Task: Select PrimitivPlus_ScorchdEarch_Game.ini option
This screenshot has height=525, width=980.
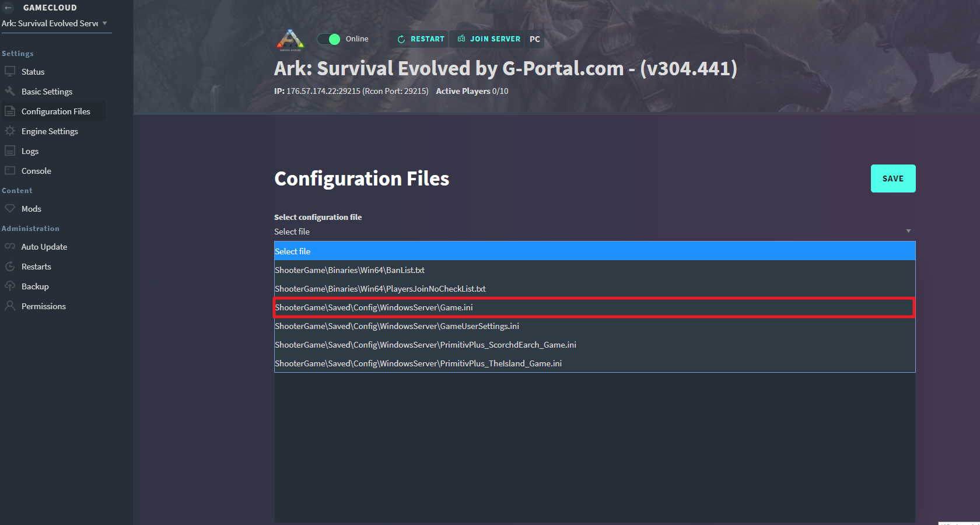Action: tap(595, 344)
